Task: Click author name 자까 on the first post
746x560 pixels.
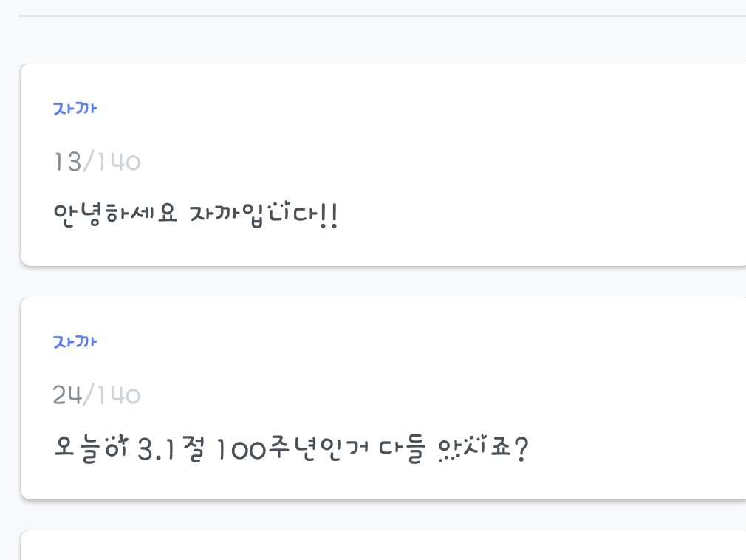Action: [75, 109]
